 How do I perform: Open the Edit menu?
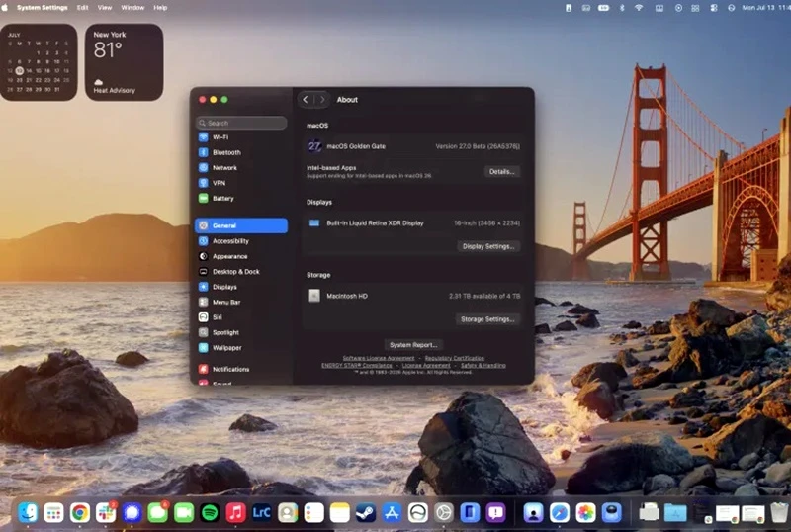click(82, 8)
